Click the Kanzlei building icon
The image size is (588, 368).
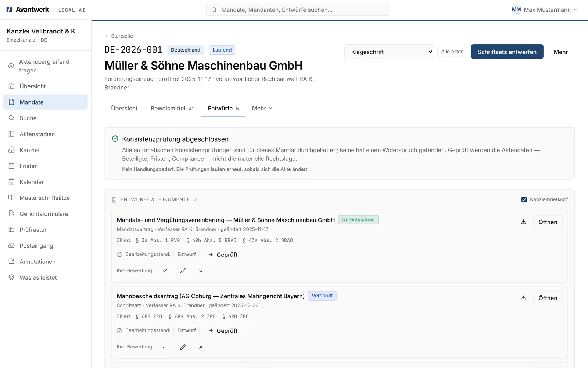[x=11, y=150]
